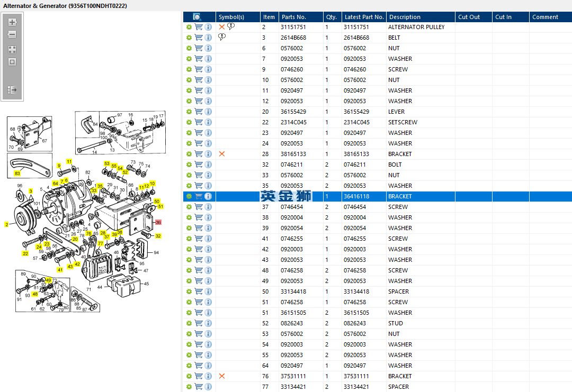This screenshot has width=572, height=392.
Task: Click callout 32 on the diagram
Action: pos(158,236)
